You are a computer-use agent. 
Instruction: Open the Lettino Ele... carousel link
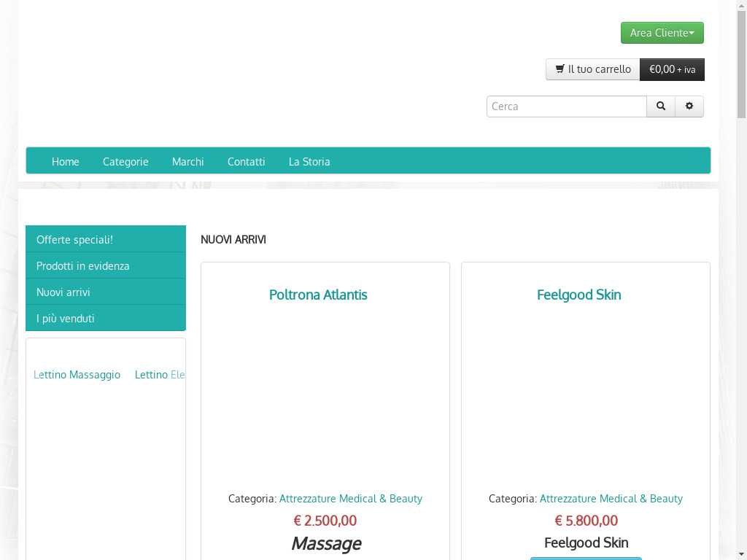[x=160, y=375]
